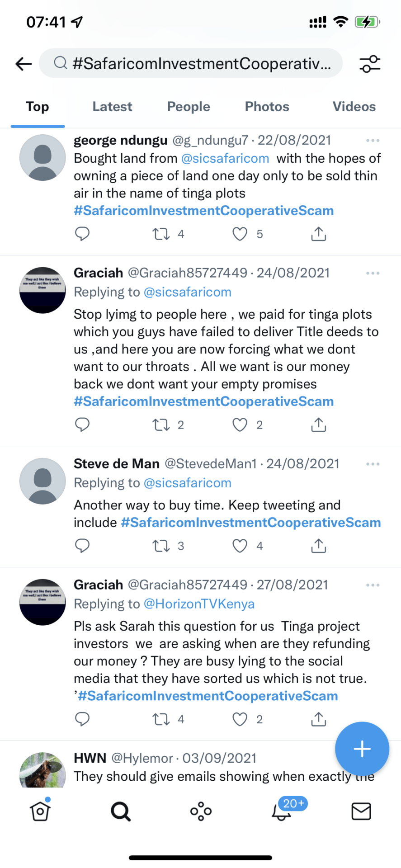Screen dimensions: 401x868
Task: Like Steve de Man's tweet
Action: 240,546
